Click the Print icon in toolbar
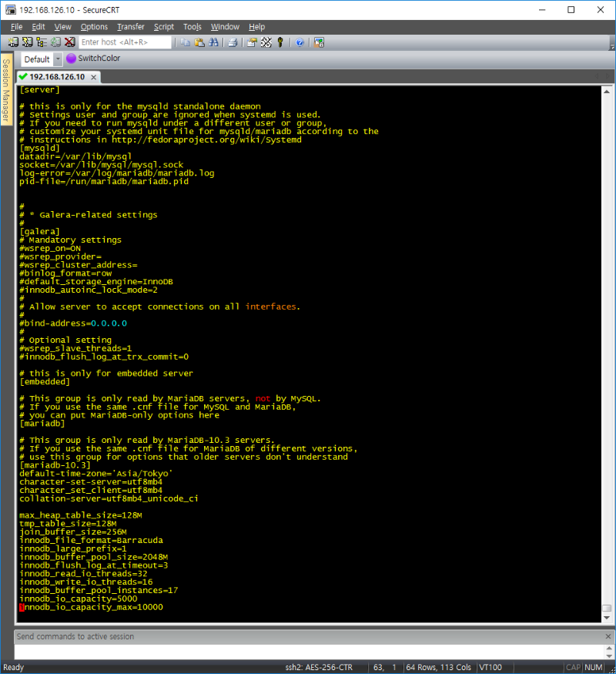Image resolution: width=616 pixels, height=674 pixels. tap(232, 42)
